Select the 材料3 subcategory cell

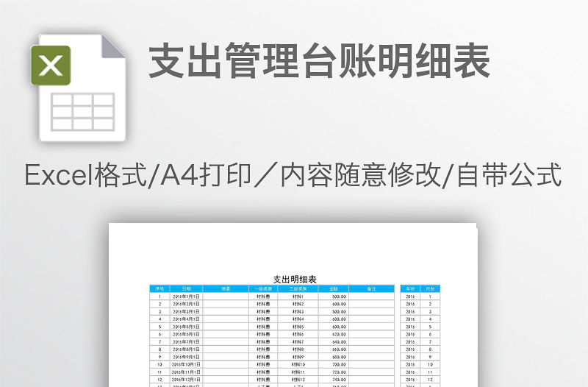[x=298, y=311]
